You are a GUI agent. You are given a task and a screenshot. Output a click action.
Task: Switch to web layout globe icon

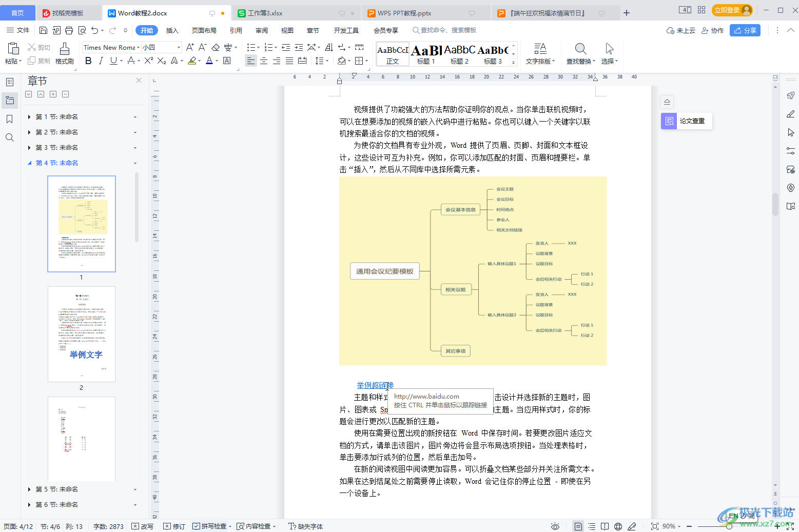(618, 526)
